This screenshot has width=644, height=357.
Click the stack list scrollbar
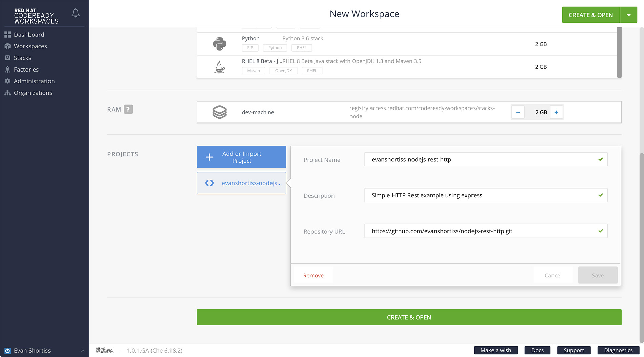619,53
